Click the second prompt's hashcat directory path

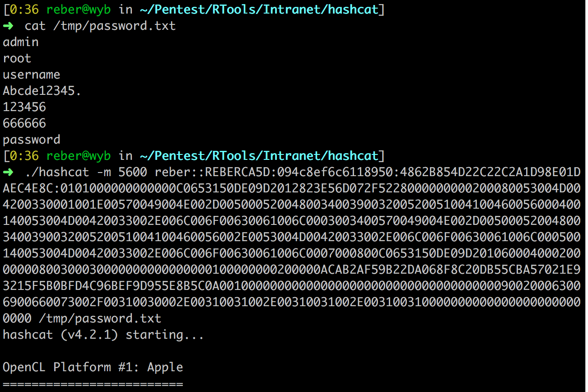(259, 156)
